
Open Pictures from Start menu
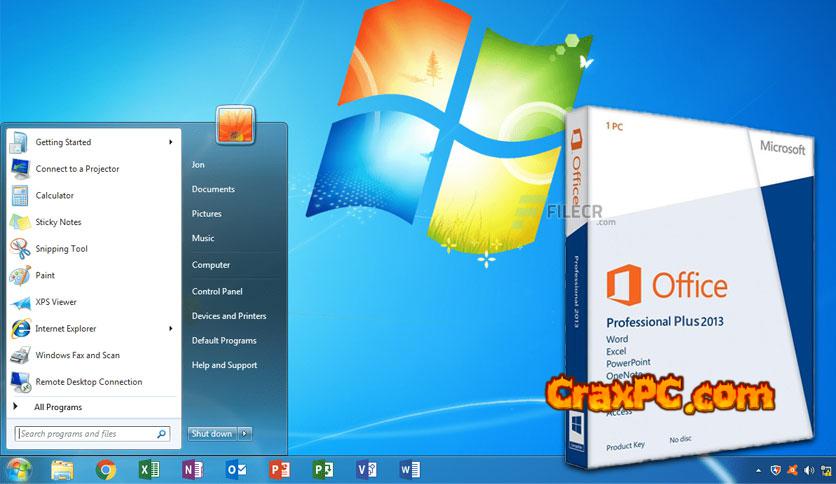pyautogui.click(x=207, y=214)
